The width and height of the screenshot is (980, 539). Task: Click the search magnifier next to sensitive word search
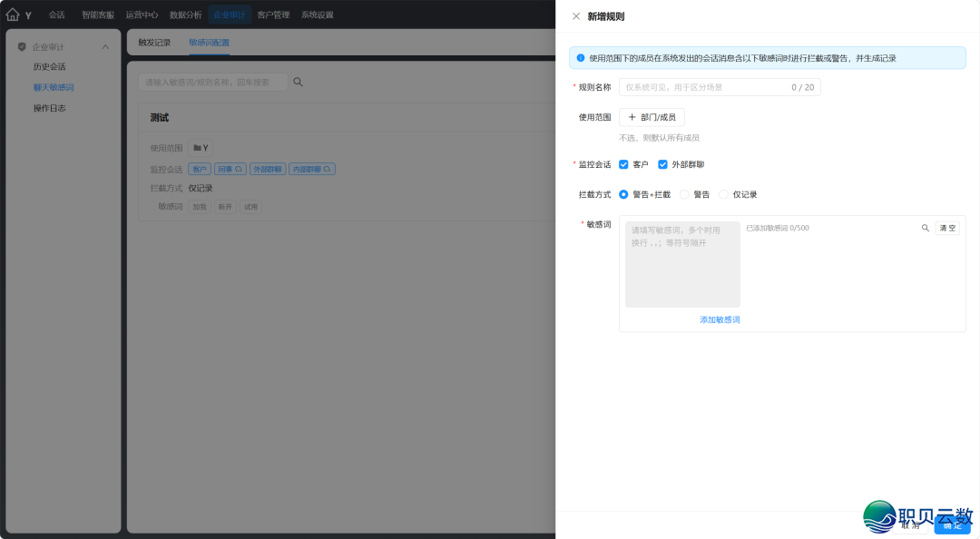(299, 82)
